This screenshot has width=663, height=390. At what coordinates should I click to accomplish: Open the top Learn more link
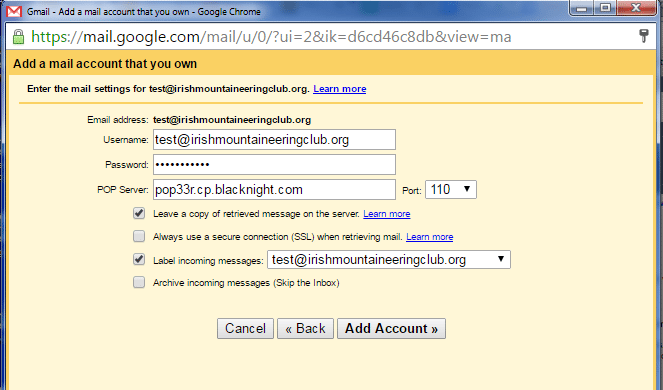340,89
